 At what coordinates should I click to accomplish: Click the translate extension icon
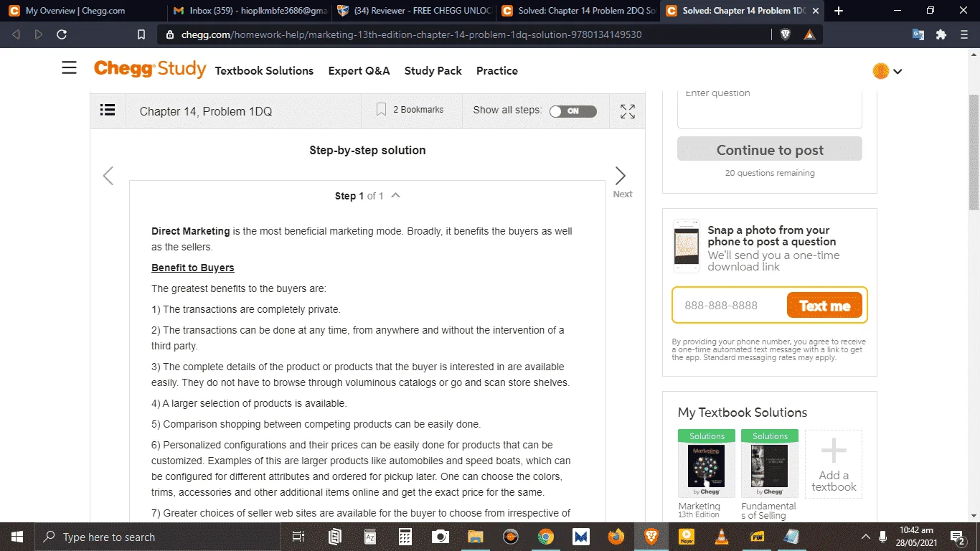tap(918, 34)
